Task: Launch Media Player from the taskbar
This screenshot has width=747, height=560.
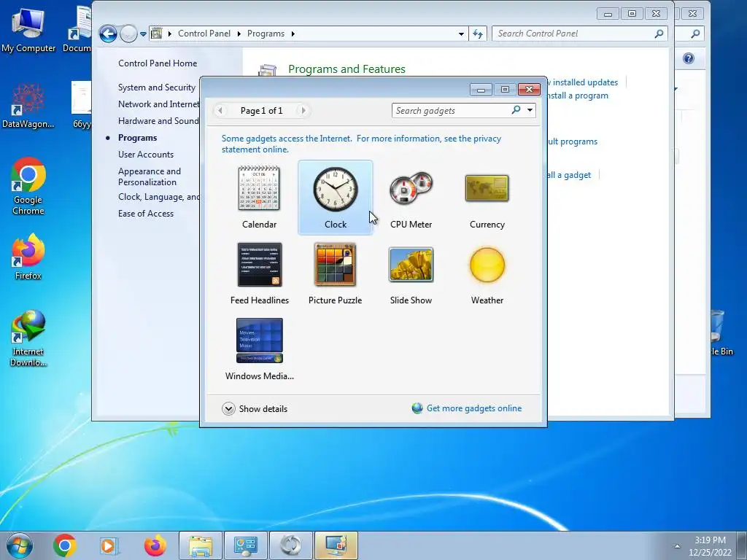Action: [108, 545]
